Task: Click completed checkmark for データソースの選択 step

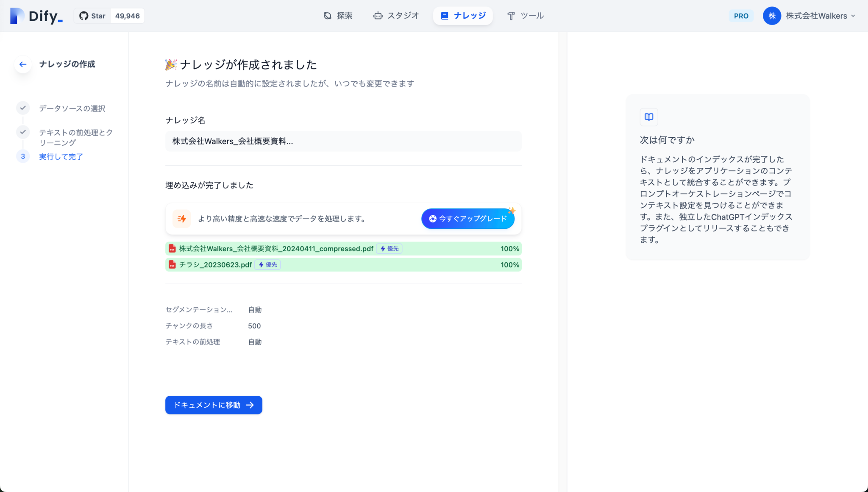Action: click(23, 108)
